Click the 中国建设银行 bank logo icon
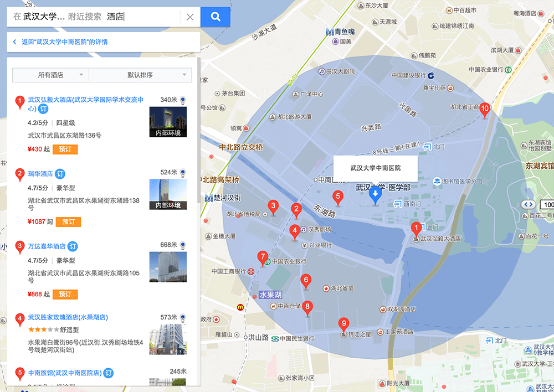Screen dimensions: 554x392 click(x=430, y=75)
